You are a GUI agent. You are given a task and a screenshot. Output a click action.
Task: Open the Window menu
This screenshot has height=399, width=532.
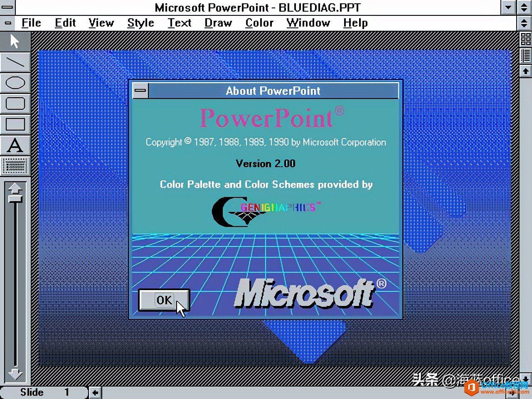tap(308, 23)
